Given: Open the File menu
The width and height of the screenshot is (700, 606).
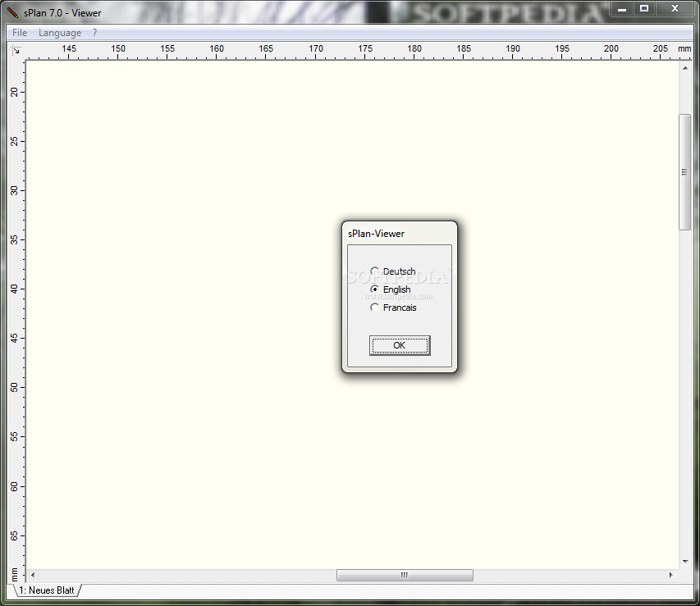Looking at the screenshot, I should tap(20, 33).
